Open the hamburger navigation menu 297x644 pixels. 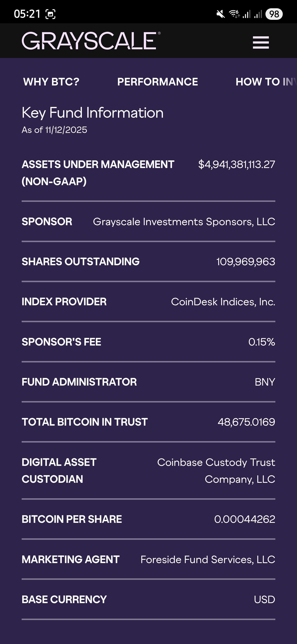(260, 42)
